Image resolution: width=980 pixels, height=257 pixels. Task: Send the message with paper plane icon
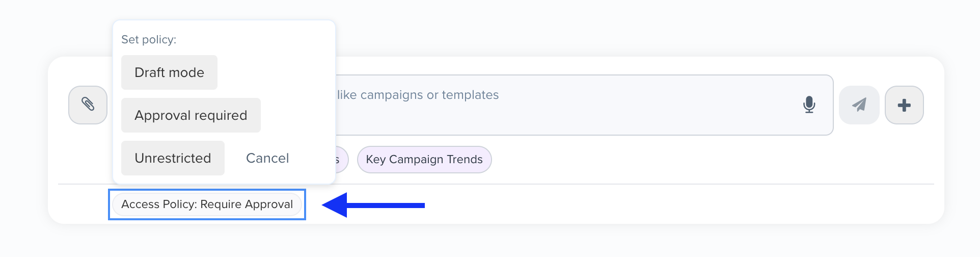pos(859,105)
